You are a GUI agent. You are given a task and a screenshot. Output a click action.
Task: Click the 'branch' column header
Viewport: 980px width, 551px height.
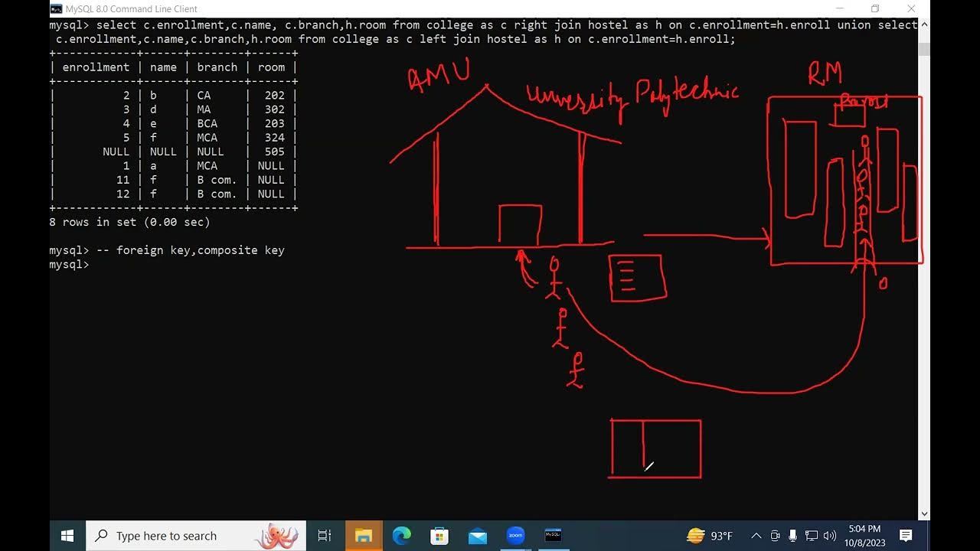pyautogui.click(x=217, y=67)
